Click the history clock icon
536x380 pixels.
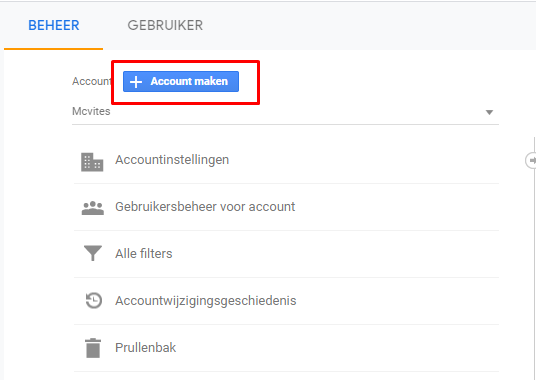tap(93, 300)
